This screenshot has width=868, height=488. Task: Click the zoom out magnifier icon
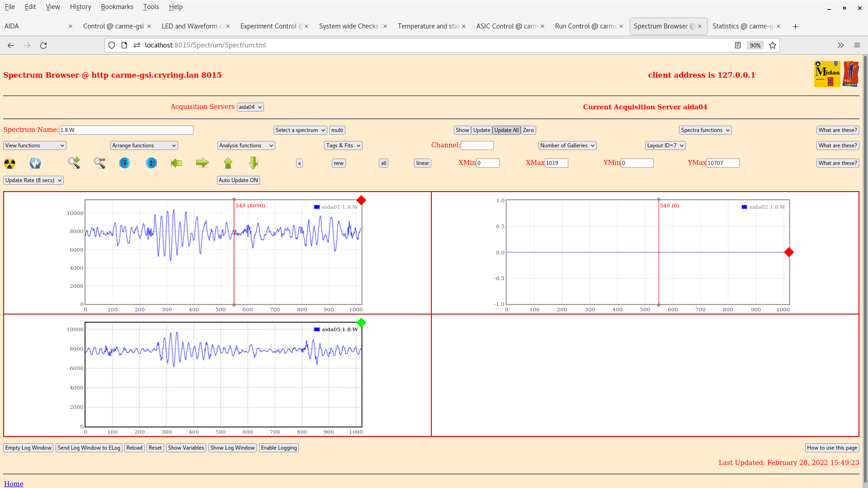(99, 163)
